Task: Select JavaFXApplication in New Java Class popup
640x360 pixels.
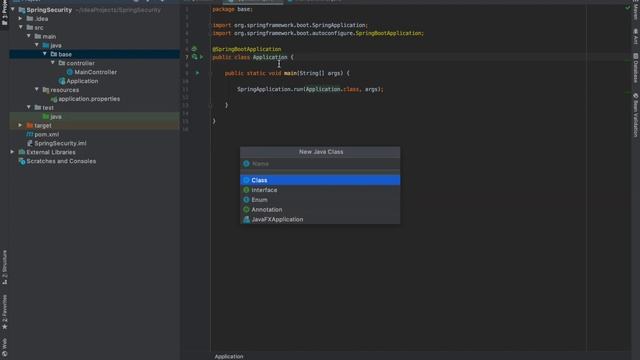Action: pos(320,219)
